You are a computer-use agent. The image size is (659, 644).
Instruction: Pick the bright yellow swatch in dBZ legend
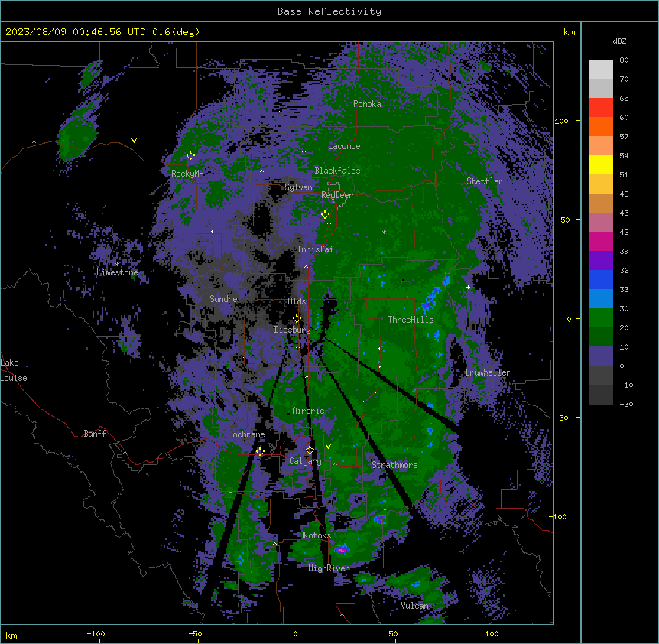click(601, 164)
